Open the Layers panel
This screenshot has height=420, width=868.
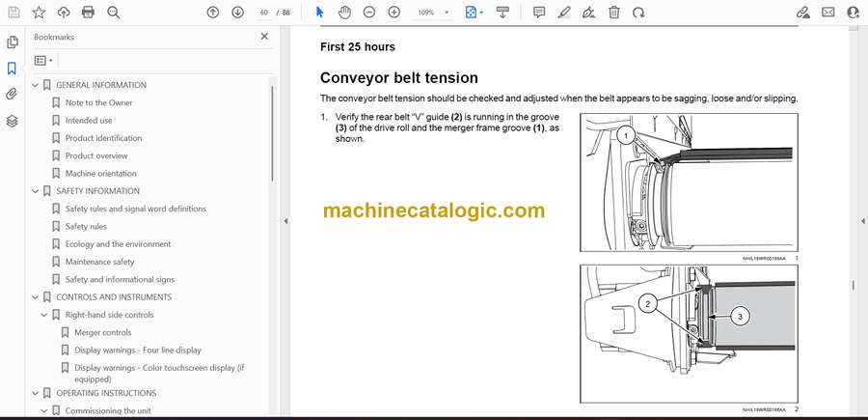(x=12, y=122)
